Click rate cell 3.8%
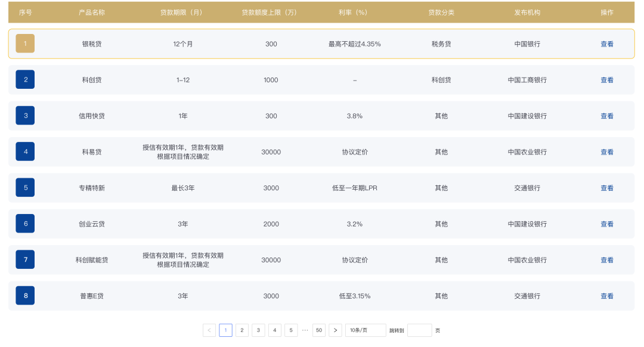 coord(354,116)
